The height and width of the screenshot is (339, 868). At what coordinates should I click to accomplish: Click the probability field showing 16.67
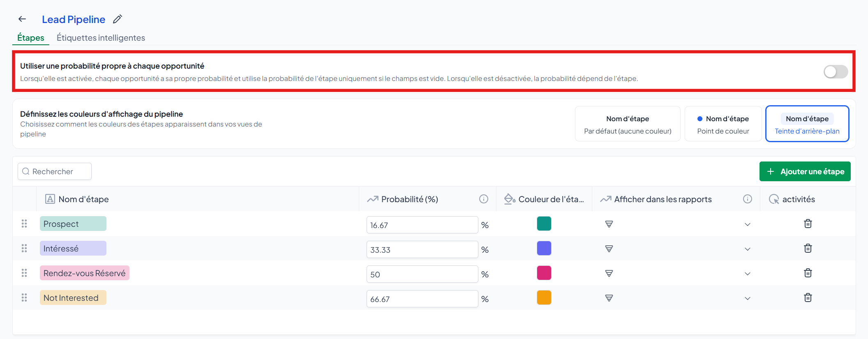pyautogui.click(x=422, y=225)
